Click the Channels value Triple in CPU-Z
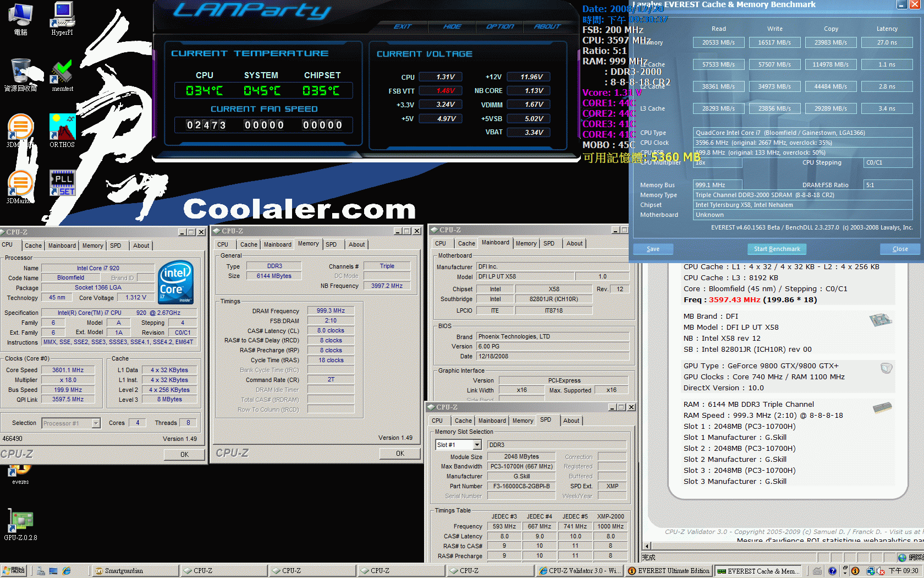 click(387, 266)
